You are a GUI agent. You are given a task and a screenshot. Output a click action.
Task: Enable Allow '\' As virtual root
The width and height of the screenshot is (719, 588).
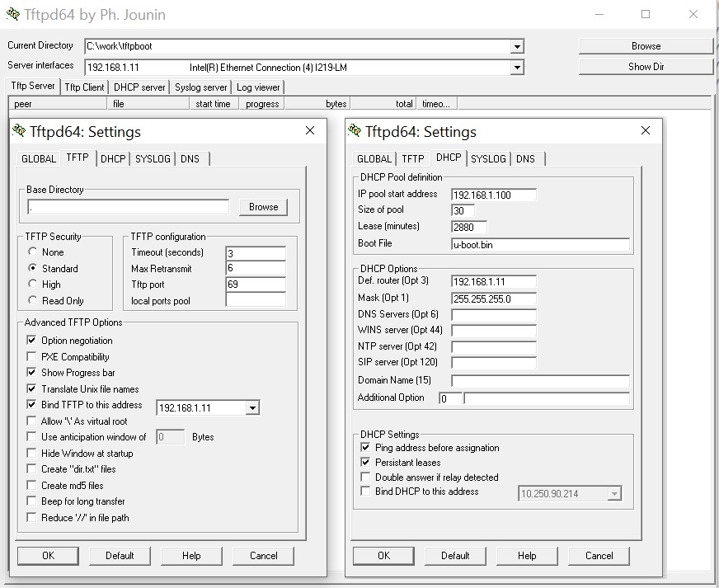[x=31, y=421]
